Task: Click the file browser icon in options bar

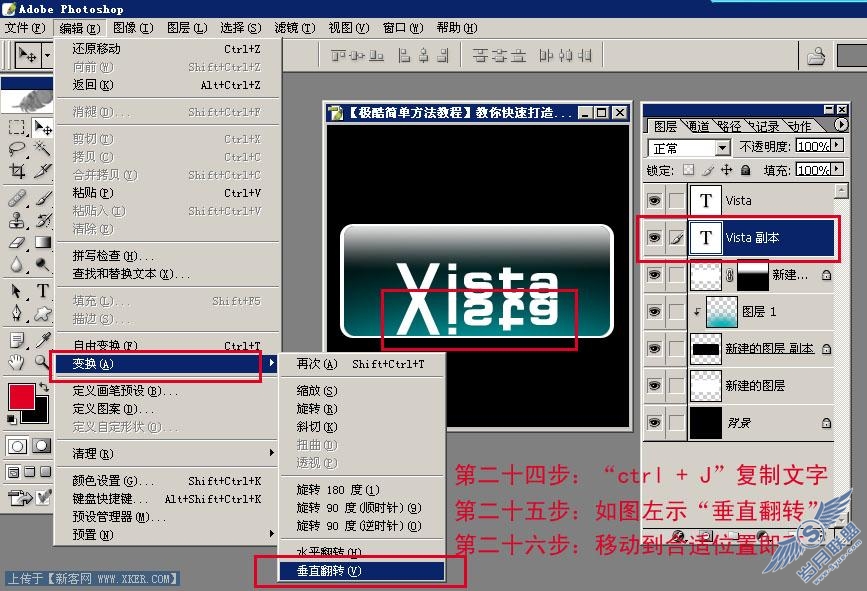Action: 816,56
